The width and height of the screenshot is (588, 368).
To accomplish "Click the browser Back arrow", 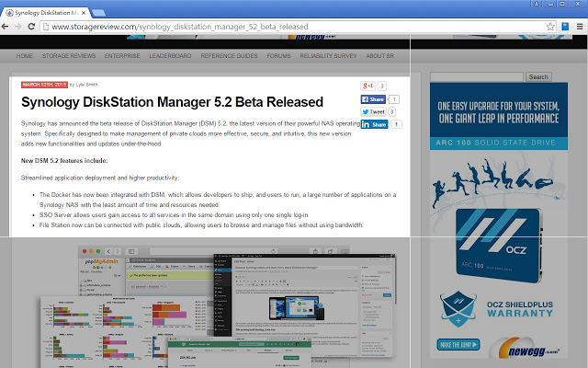I will tap(8, 27).
